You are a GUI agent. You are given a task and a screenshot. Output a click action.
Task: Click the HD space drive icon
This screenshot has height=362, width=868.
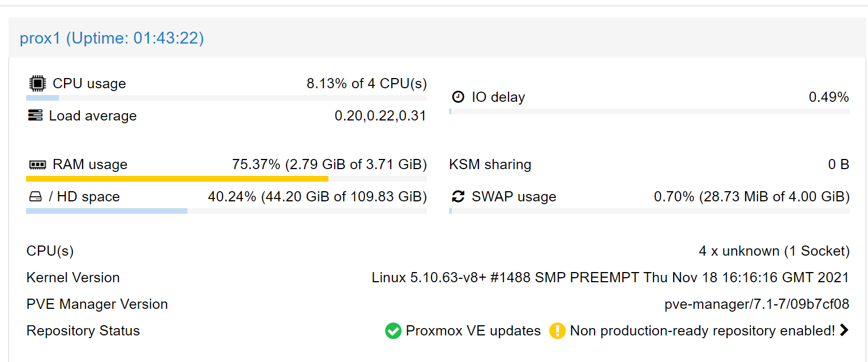pyautogui.click(x=35, y=197)
